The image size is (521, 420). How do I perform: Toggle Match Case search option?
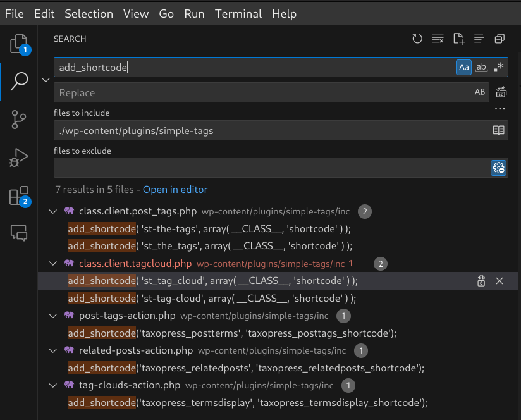tap(463, 67)
